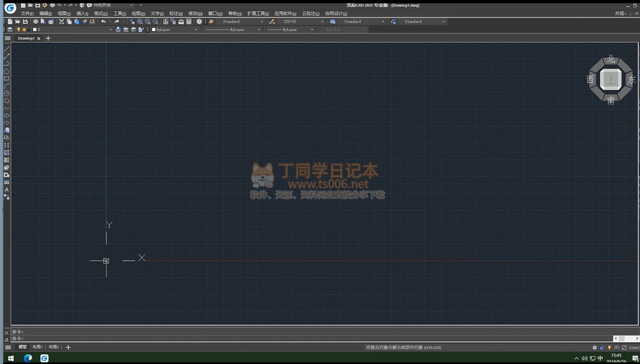This screenshot has width=640, height=364.
Task: Click the Help question mark icon
Action: click(x=199, y=21)
